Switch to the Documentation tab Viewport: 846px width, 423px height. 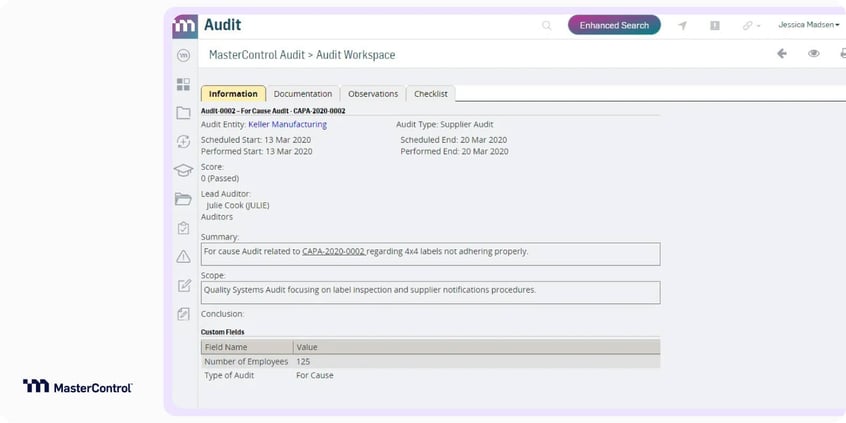303,93
